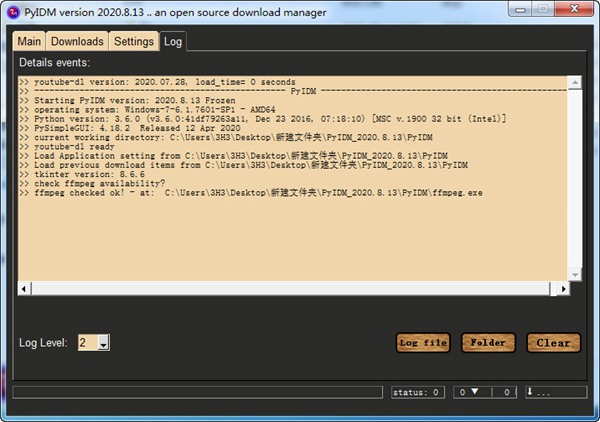This screenshot has width=600, height=422.
Task: Select the Log tab
Action: (173, 41)
